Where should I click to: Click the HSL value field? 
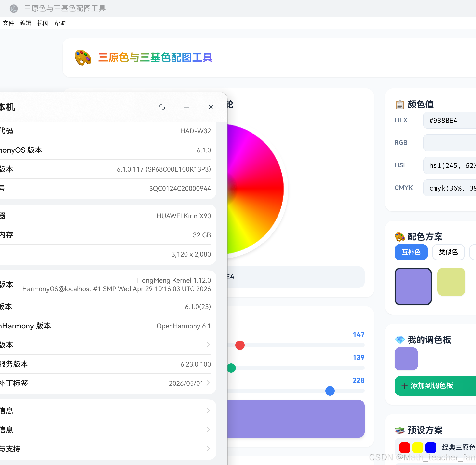(450, 165)
